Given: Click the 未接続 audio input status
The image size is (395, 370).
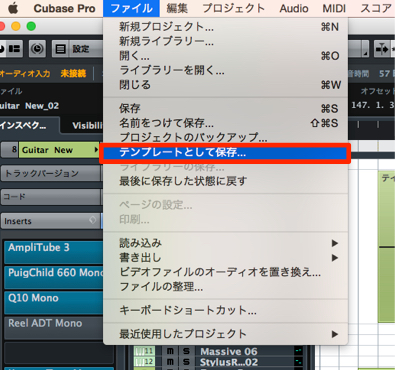Looking at the screenshot, I should [73, 73].
